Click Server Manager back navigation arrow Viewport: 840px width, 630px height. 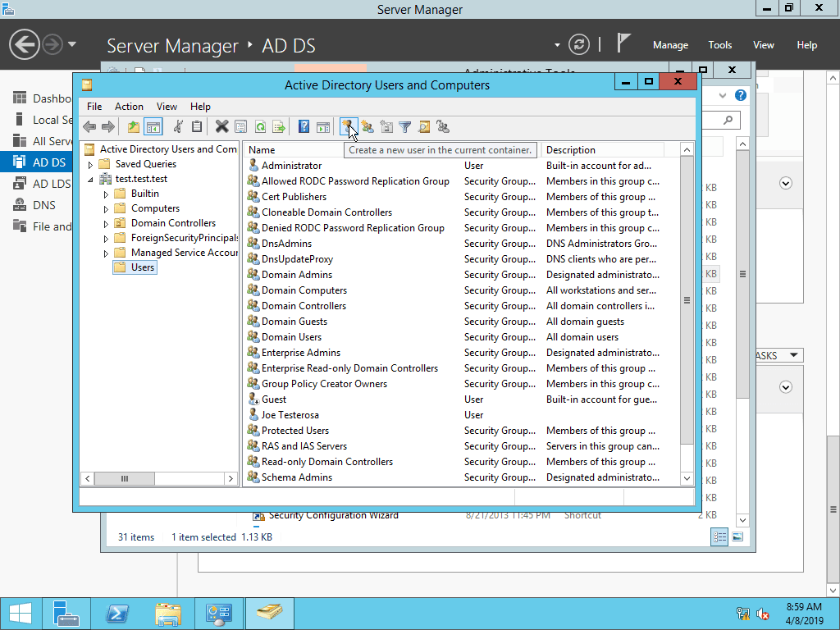click(24, 44)
